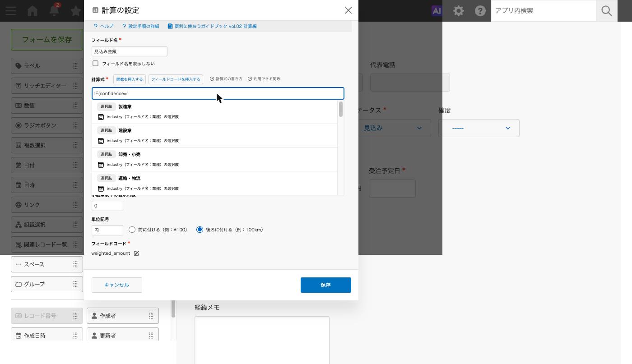Click 関数を挿入する button
Viewport: 632px width, 364px height.
coord(130,79)
